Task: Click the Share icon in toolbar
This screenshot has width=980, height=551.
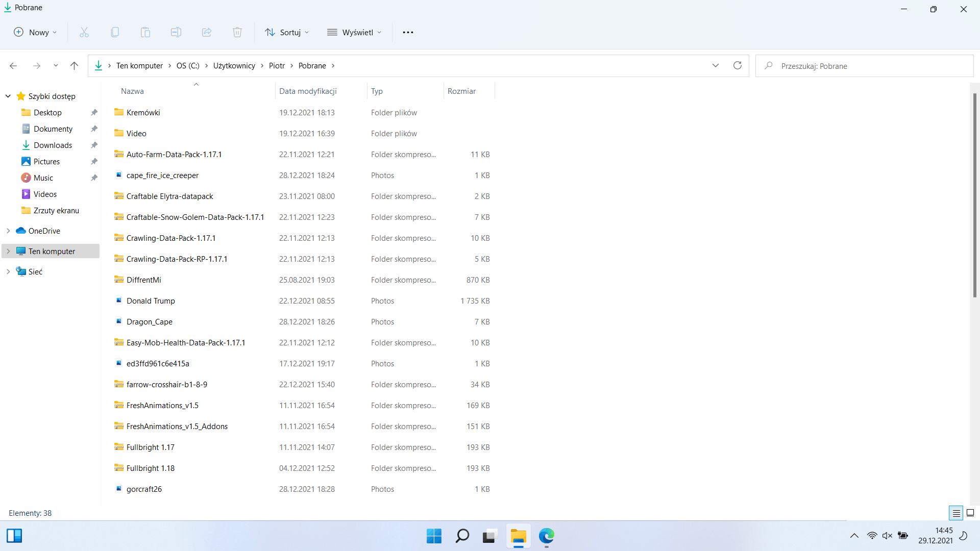Action: click(x=207, y=32)
